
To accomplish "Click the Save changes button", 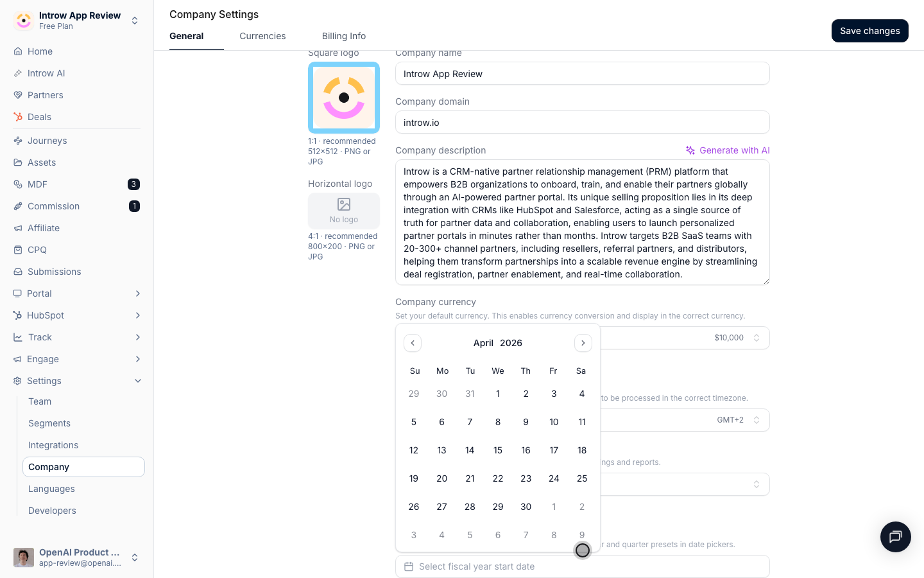I will pyautogui.click(x=869, y=31).
